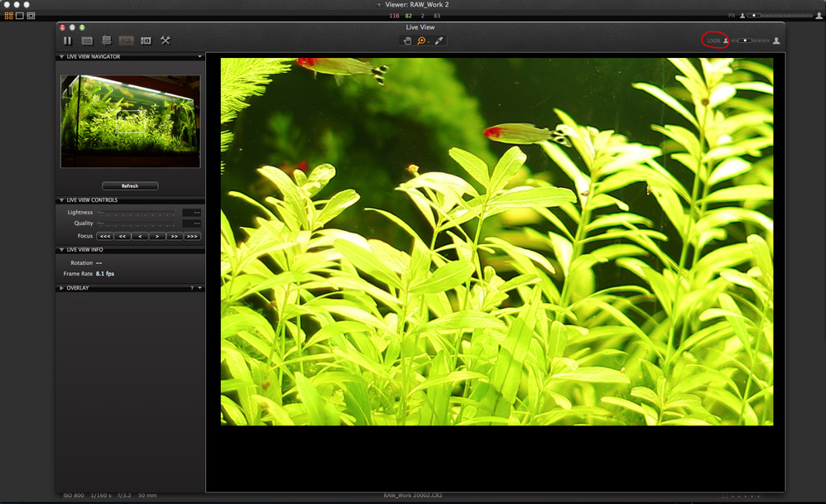Select the white balance eyedropper tool

(x=439, y=41)
